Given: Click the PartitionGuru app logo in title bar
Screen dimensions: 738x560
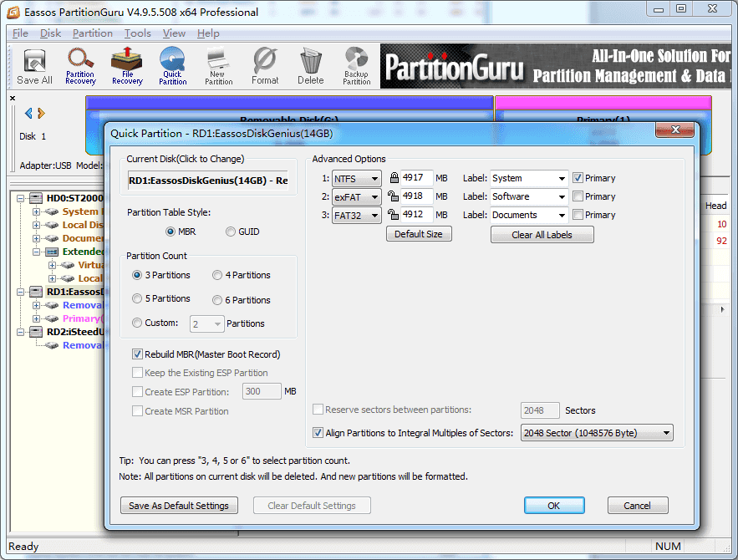Looking at the screenshot, I should [13, 12].
